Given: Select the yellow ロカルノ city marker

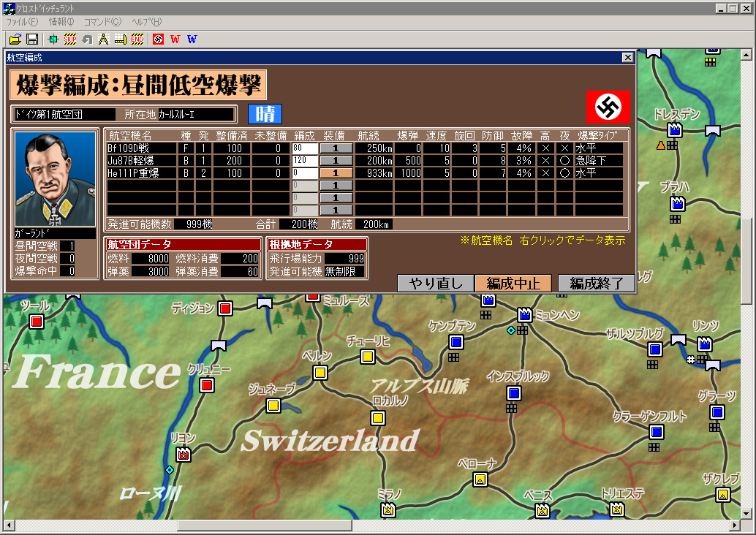Looking at the screenshot, I should pos(378,418).
